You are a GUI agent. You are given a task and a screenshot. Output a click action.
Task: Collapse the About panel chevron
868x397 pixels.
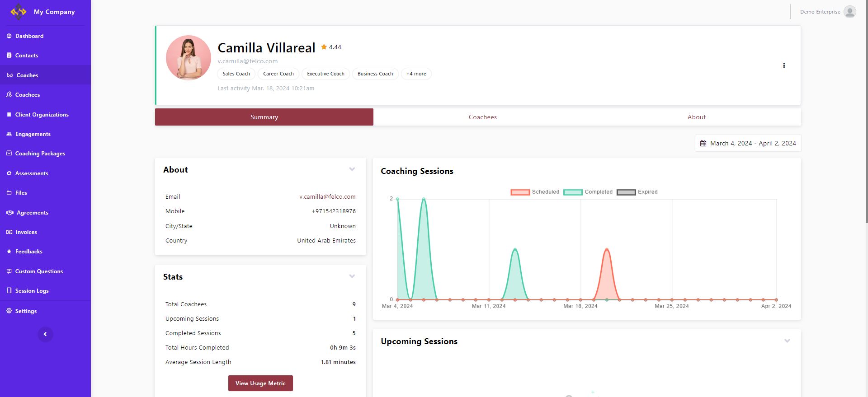(x=352, y=169)
